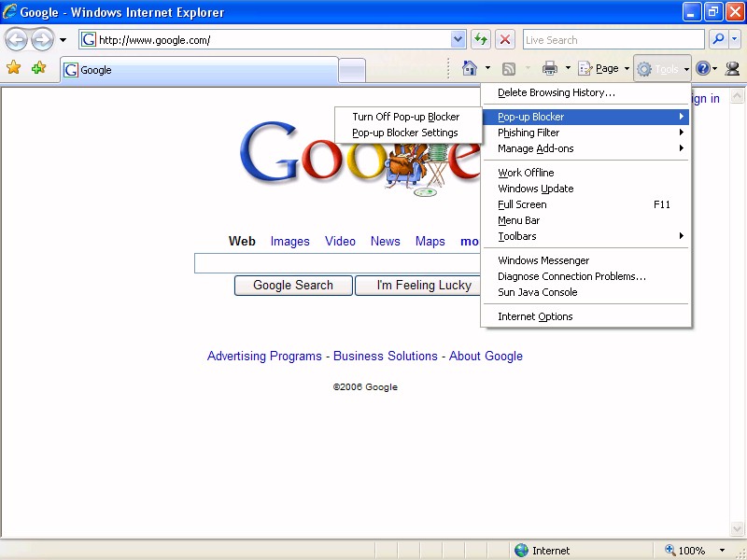Click the I'm Feeling Lucky button
The image size is (747, 560).
coord(417,286)
